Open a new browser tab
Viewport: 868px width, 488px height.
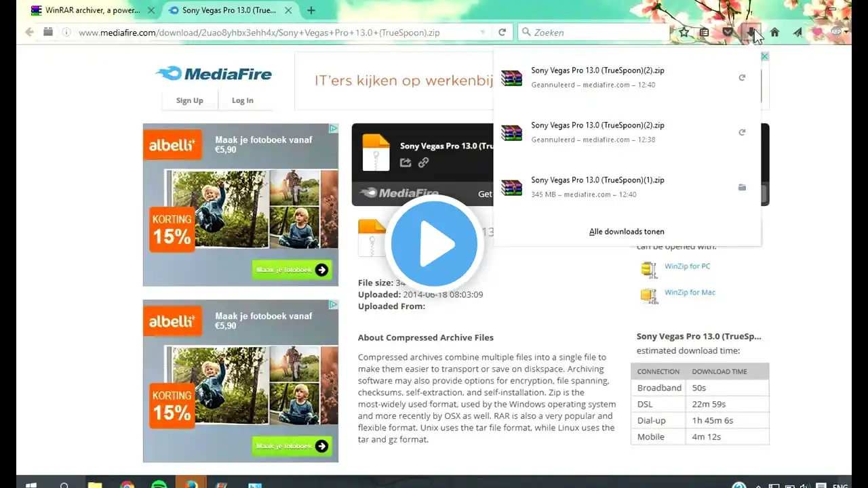(x=311, y=10)
